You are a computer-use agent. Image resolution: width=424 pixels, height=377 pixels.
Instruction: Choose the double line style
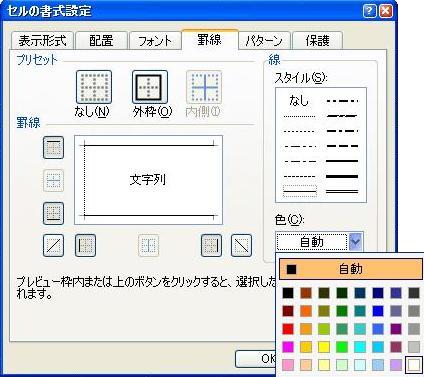point(342,192)
